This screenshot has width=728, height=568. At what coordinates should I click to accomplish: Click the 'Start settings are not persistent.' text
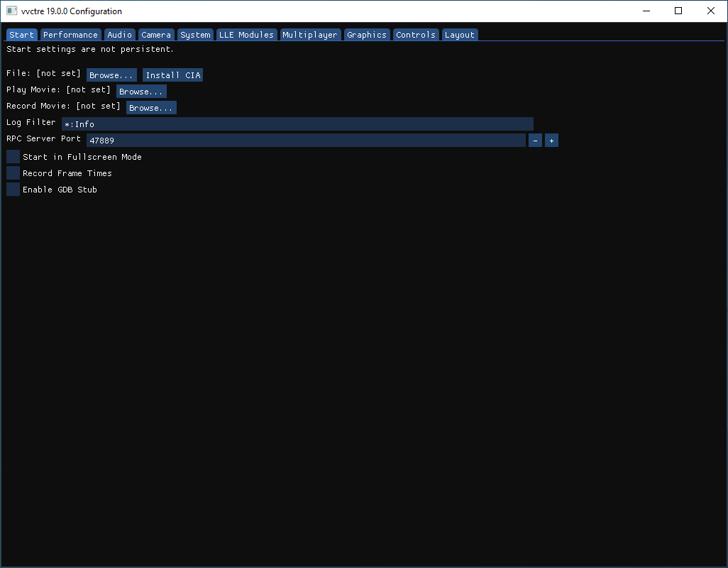pos(90,49)
